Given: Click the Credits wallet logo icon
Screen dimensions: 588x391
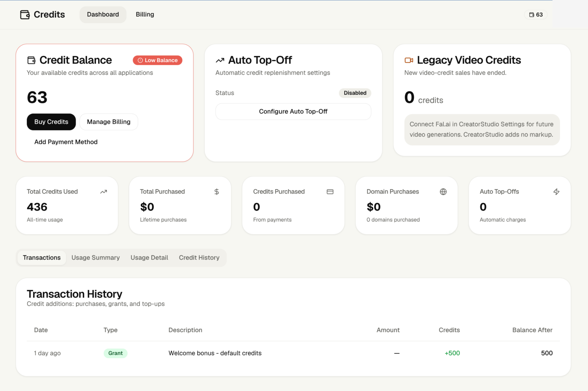Looking at the screenshot, I should click(x=25, y=15).
